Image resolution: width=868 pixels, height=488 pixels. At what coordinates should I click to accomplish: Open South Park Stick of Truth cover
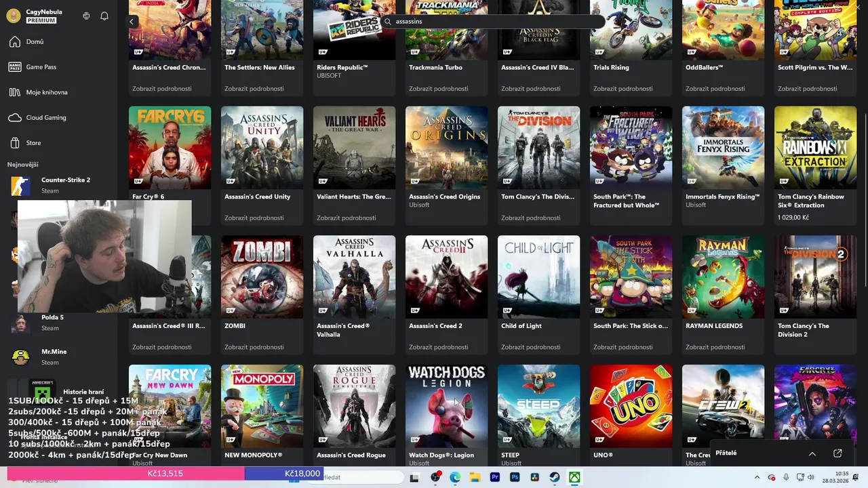[631, 277]
